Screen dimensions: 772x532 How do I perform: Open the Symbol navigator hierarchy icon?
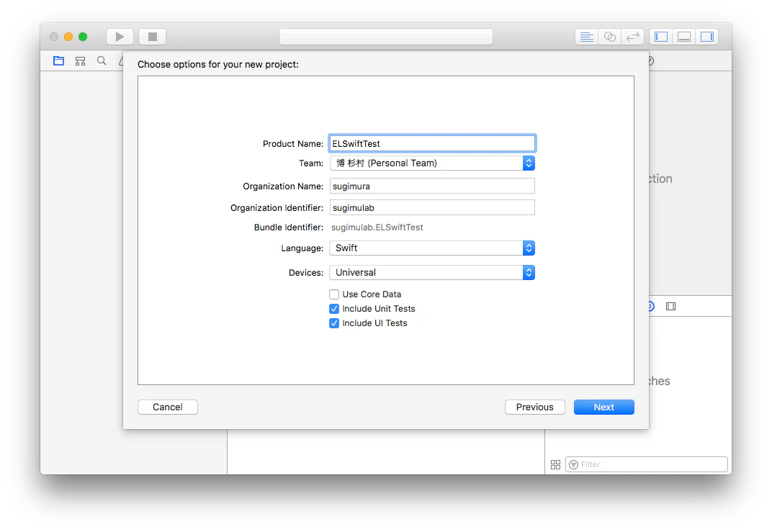tap(80, 61)
